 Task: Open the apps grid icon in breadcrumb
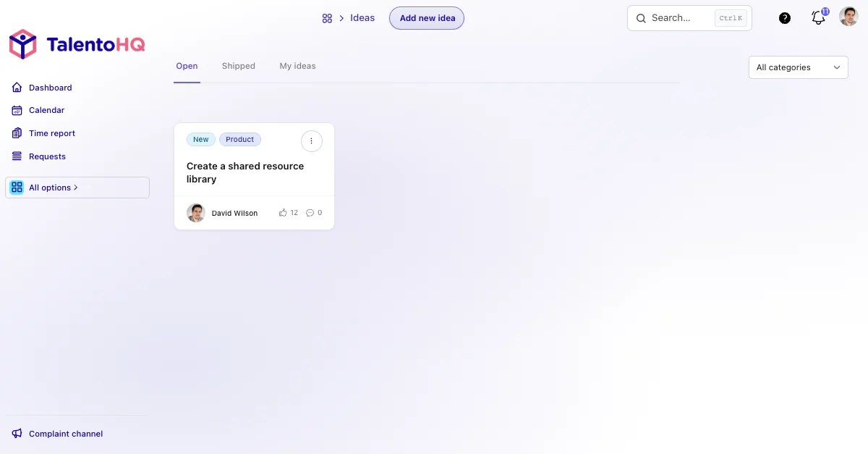click(x=327, y=18)
